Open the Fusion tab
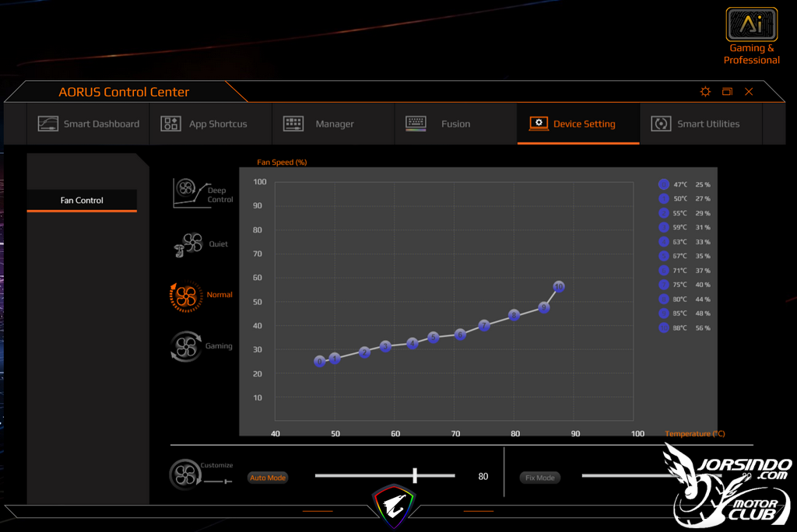 click(456, 124)
